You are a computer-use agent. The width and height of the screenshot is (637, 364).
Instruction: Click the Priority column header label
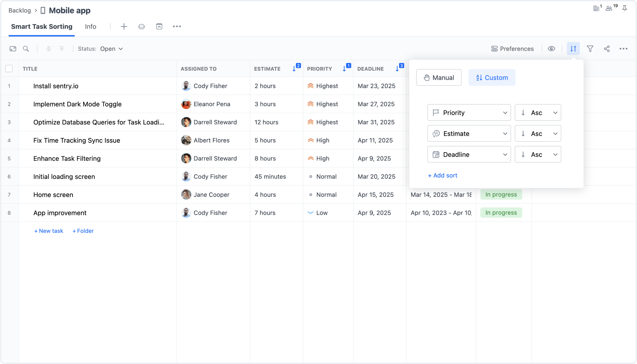pos(319,69)
